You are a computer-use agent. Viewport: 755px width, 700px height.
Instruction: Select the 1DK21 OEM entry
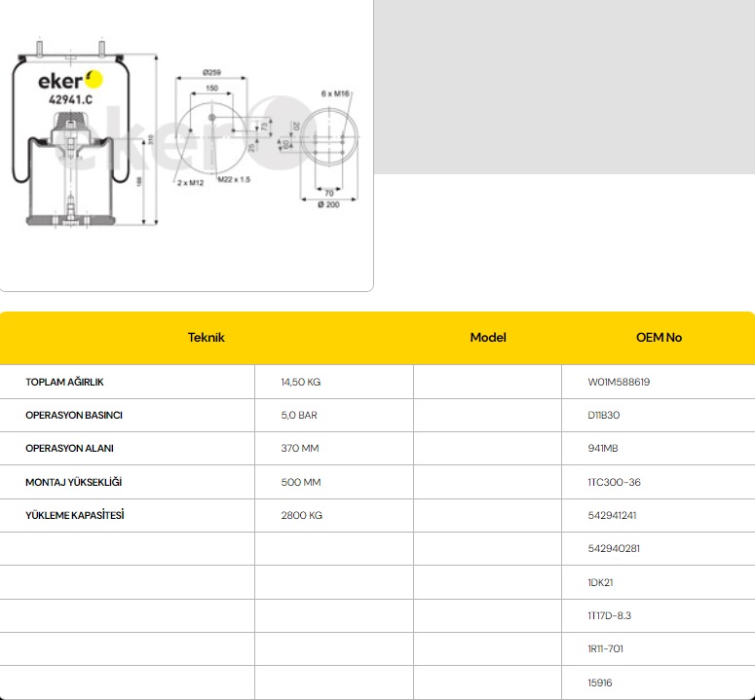(x=600, y=582)
